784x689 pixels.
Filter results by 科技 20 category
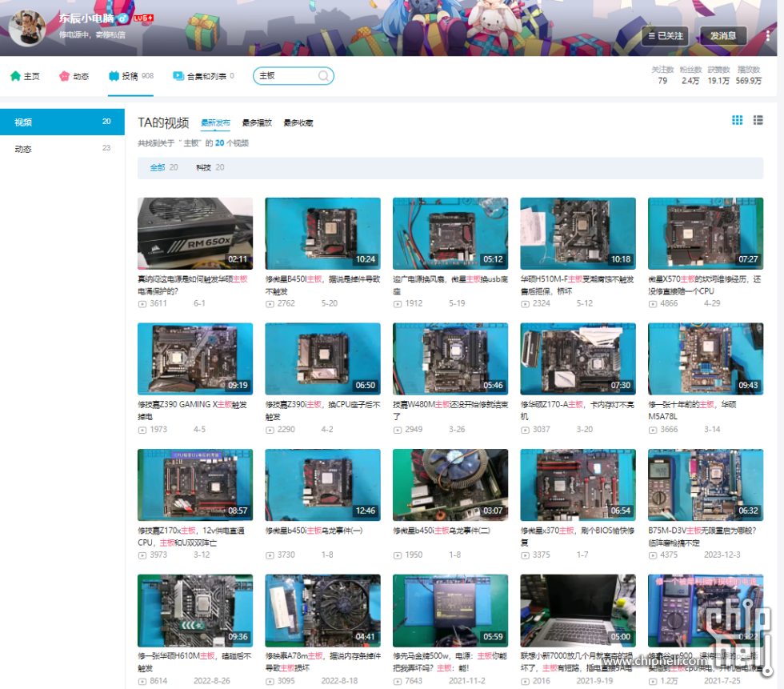[210, 167]
